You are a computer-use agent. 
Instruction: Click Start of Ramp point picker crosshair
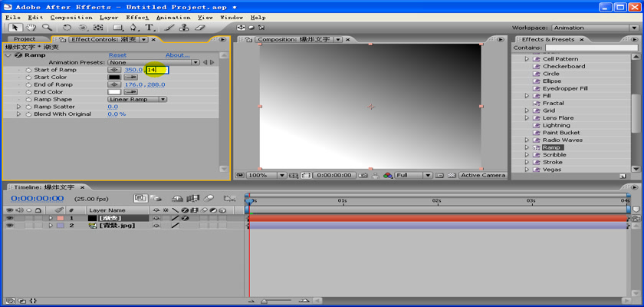pos(114,70)
